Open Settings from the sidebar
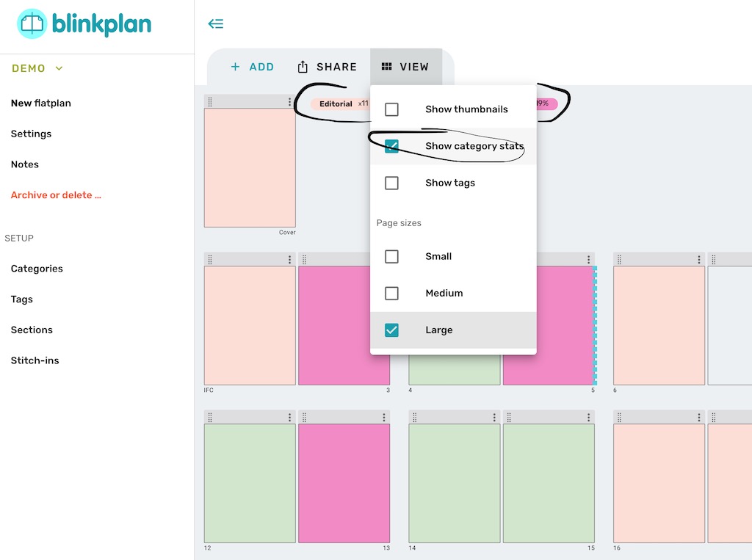The height and width of the screenshot is (560, 752). pos(31,134)
